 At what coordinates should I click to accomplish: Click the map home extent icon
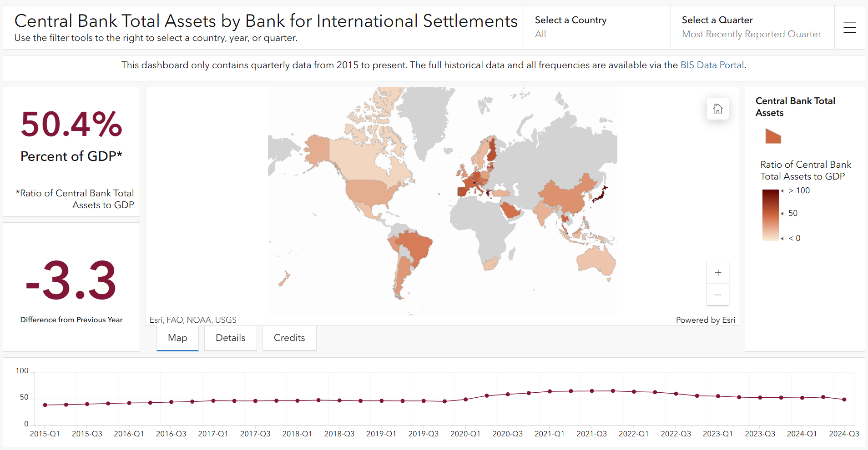click(x=717, y=109)
